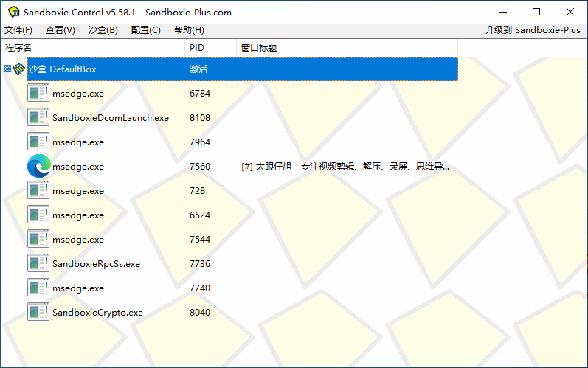
Task: Click PID value 8108
Action: (200, 118)
